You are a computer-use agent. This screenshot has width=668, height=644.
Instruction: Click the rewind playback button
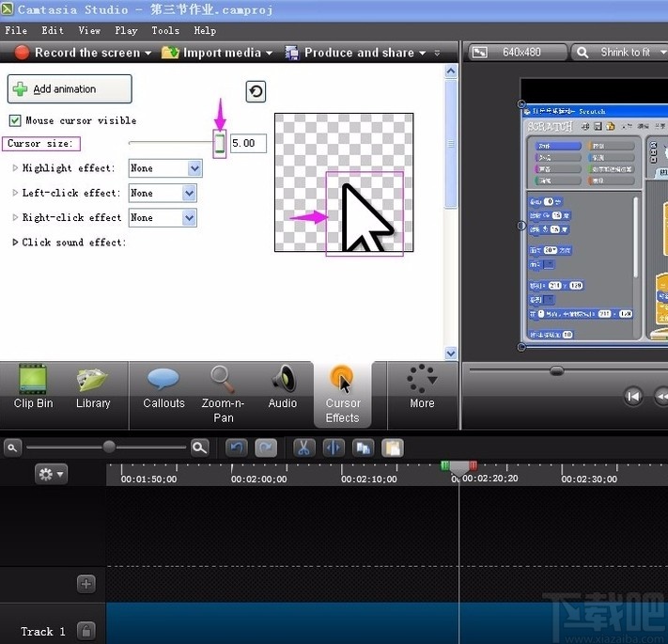point(661,397)
